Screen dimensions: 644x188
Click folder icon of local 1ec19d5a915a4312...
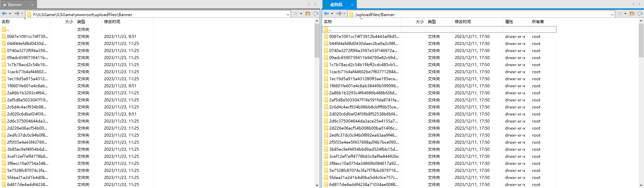4,79
